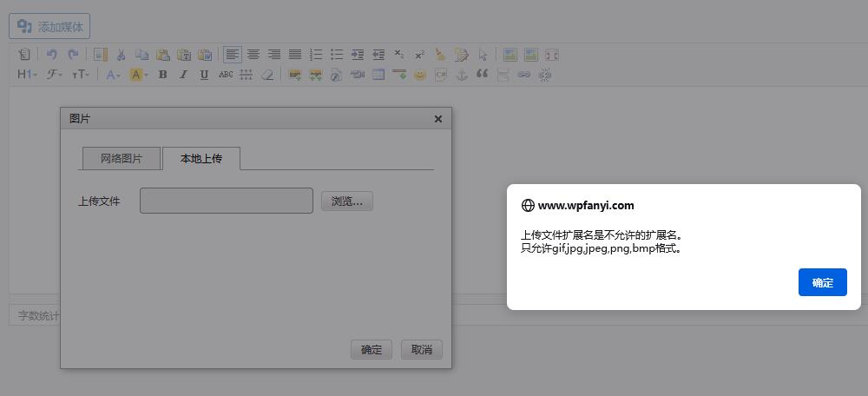Toggle bold formatting button
The width and height of the screenshot is (868, 396).
(162, 76)
